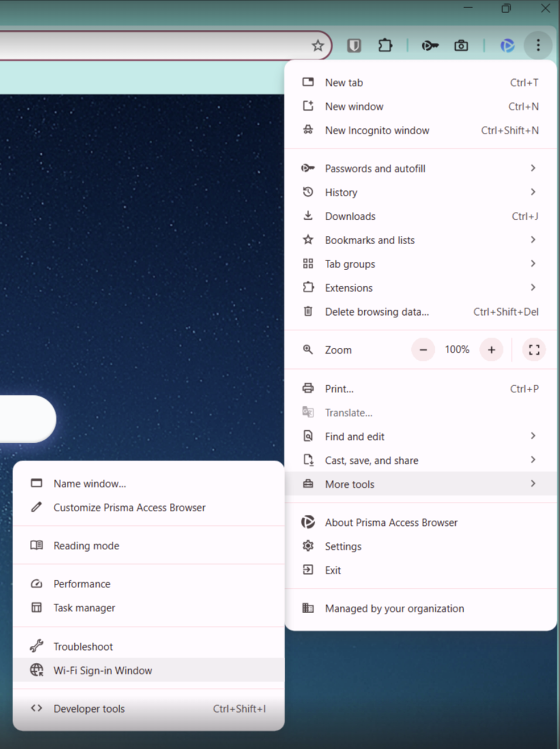Select Delete browsing data… entry
Screen dimensions: 560x749
[421, 312]
